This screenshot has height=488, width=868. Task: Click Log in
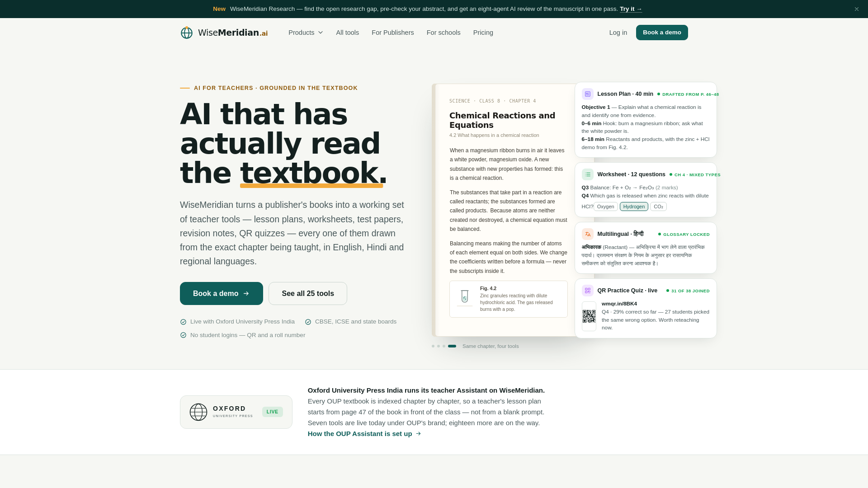pyautogui.click(x=618, y=33)
